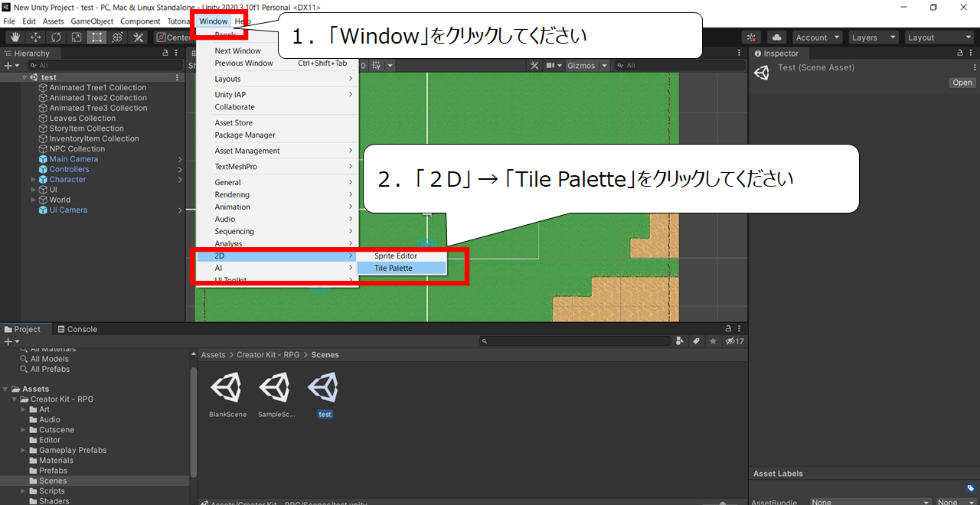Select the Scale tool
This screenshot has width=980, height=505.
point(77,37)
